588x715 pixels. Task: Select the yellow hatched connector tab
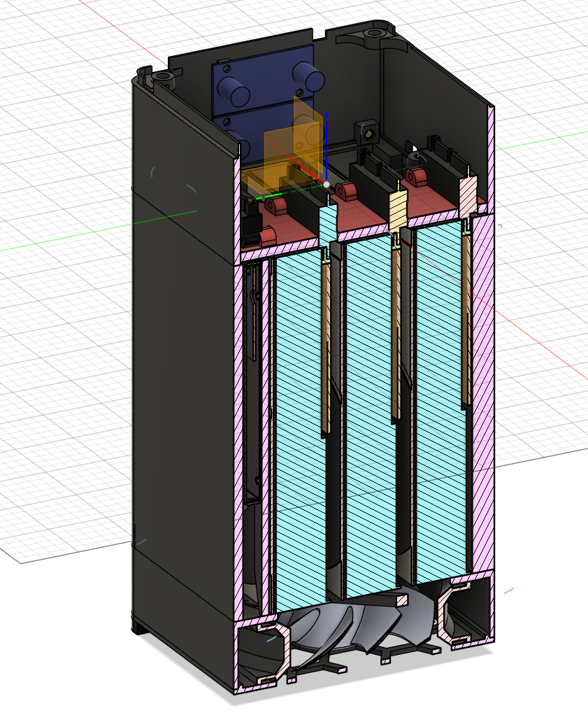(x=397, y=210)
